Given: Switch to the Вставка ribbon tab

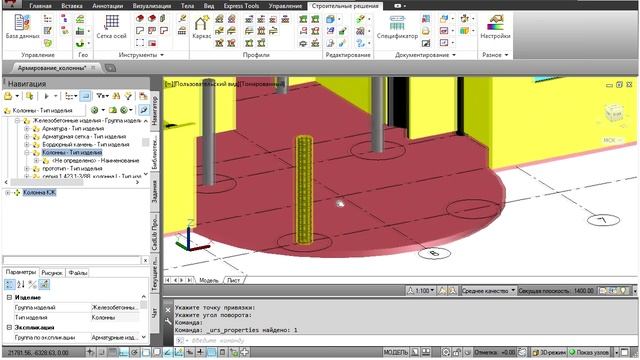Looking at the screenshot, I should pyautogui.click(x=72, y=6).
